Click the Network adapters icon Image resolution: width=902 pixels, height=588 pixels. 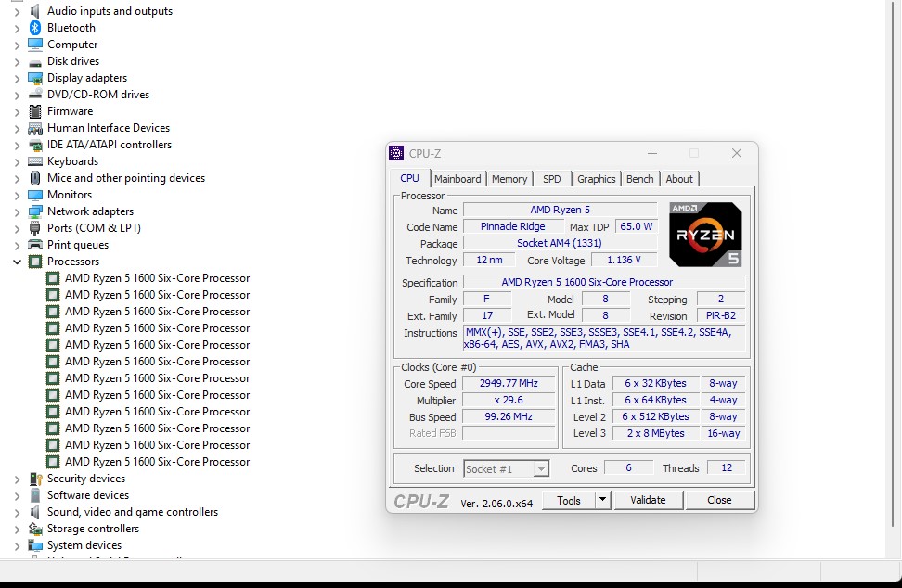click(x=35, y=211)
